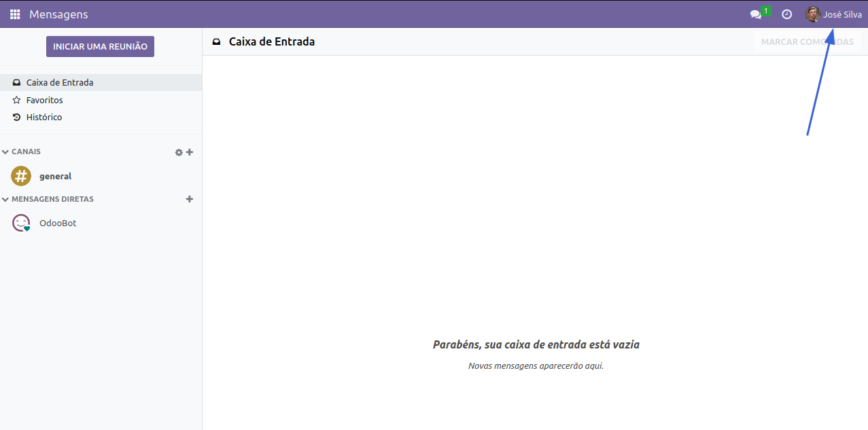Click Marcar como lidas button

807,41
